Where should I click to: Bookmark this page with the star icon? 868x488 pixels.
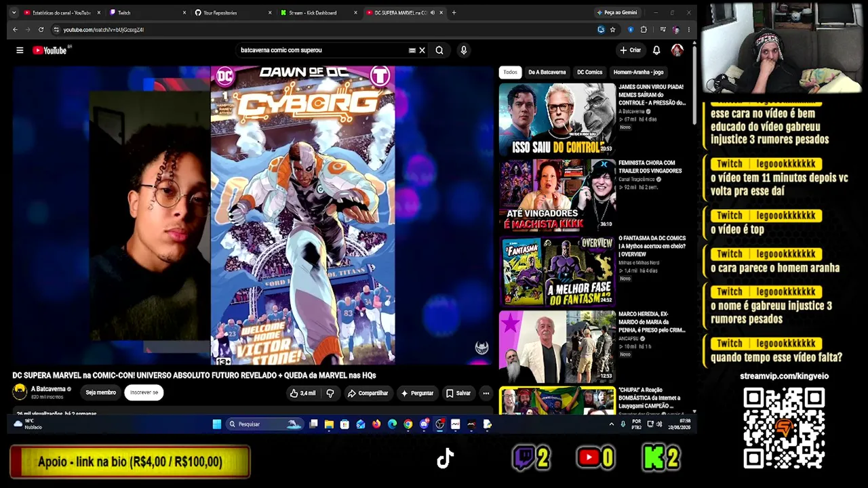(612, 30)
